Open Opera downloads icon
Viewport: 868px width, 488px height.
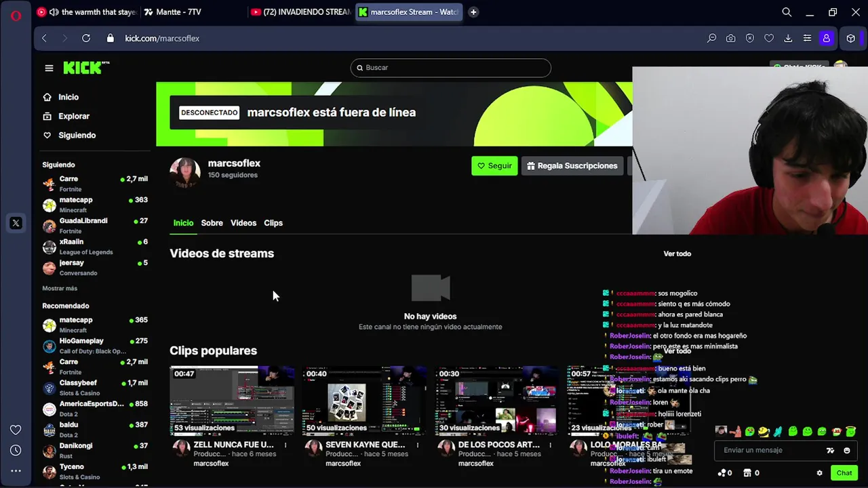(788, 39)
